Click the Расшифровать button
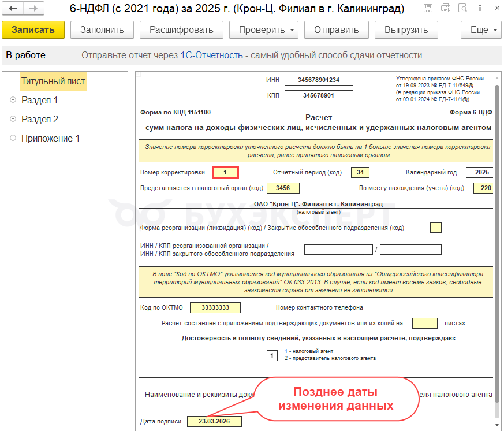504x431 pixels. pos(181,30)
